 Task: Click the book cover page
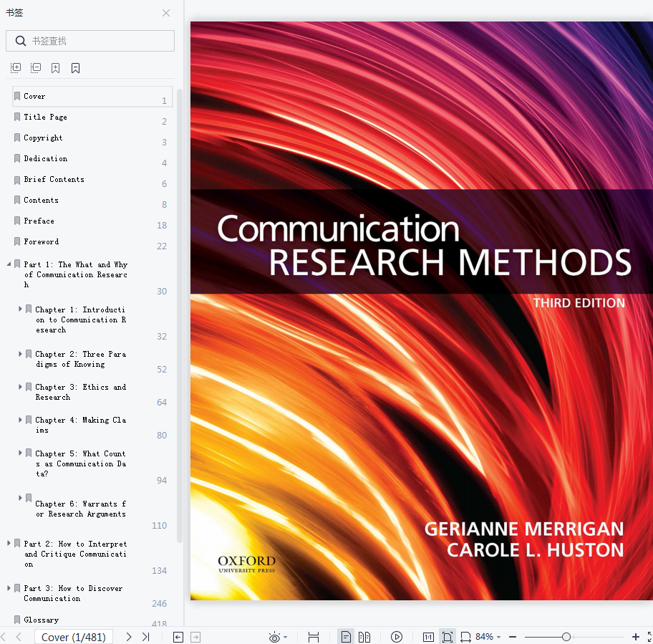coord(422,311)
